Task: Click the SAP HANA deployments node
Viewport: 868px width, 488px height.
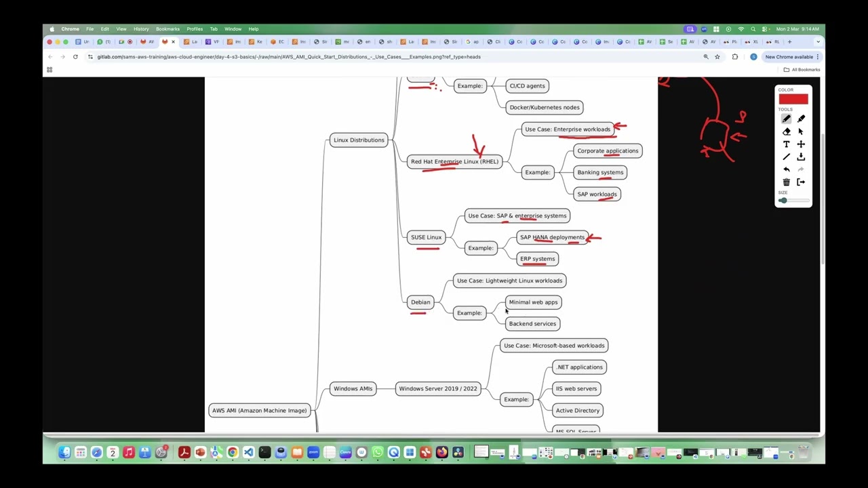Action: pyautogui.click(x=552, y=237)
